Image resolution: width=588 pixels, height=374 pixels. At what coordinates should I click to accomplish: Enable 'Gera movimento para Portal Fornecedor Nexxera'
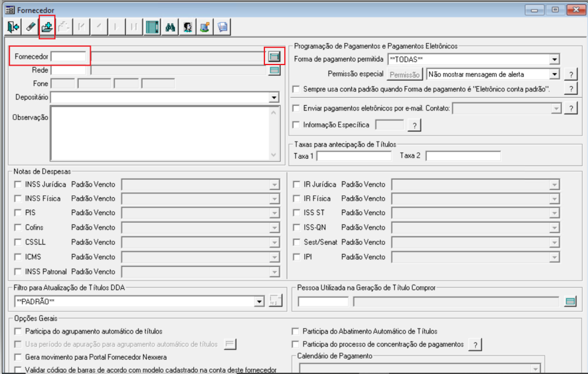[x=18, y=357]
